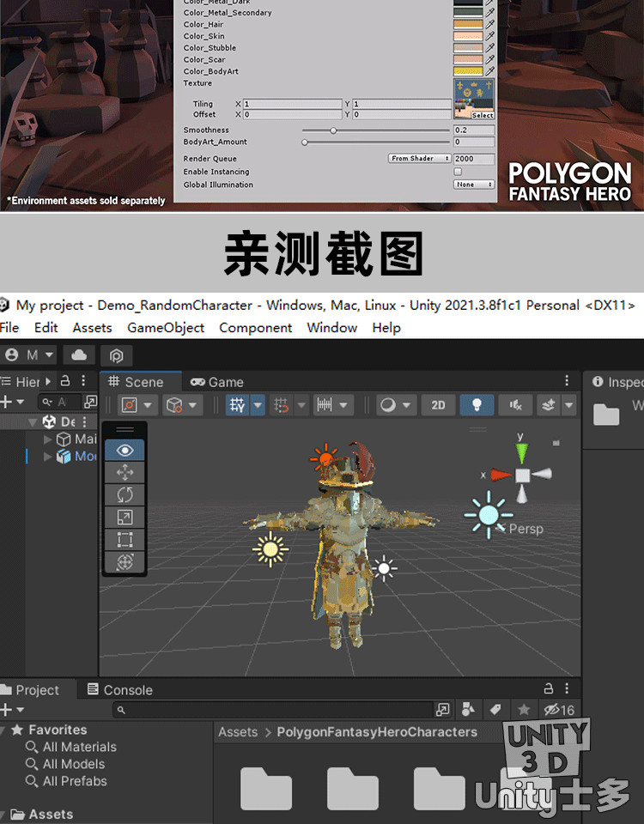The image size is (644, 824).
Task: Click the Color_Skin color swatch
Action: point(468,36)
